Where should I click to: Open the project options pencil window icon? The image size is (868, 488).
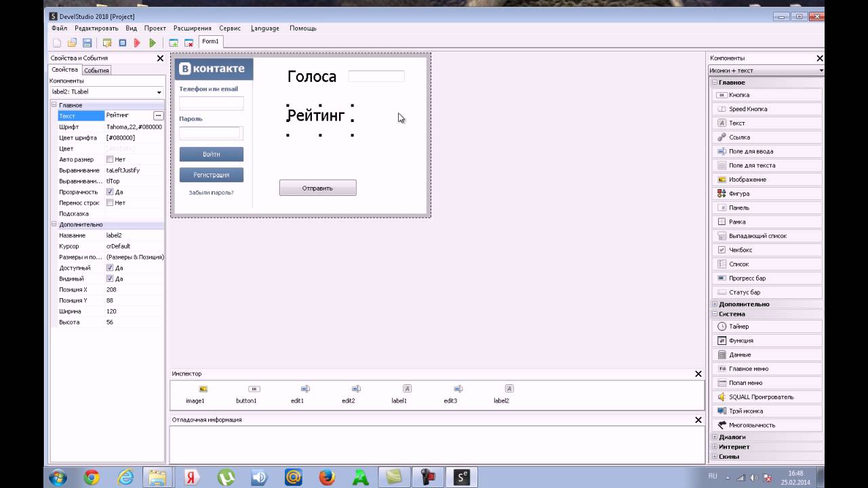107,43
